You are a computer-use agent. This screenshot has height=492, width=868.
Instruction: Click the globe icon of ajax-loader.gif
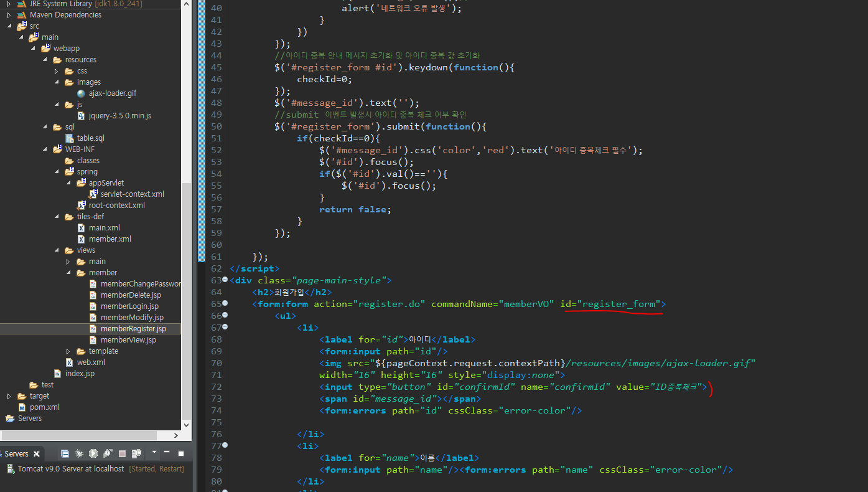[81, 93]
